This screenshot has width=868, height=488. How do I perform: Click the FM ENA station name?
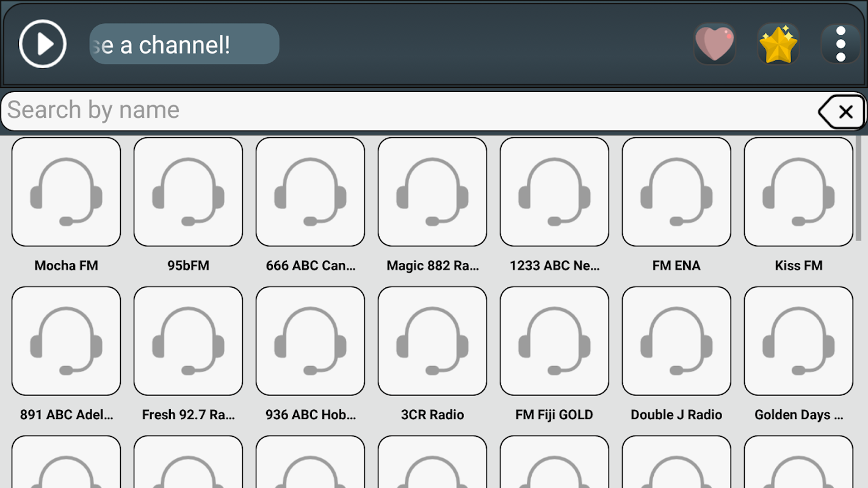677,265
